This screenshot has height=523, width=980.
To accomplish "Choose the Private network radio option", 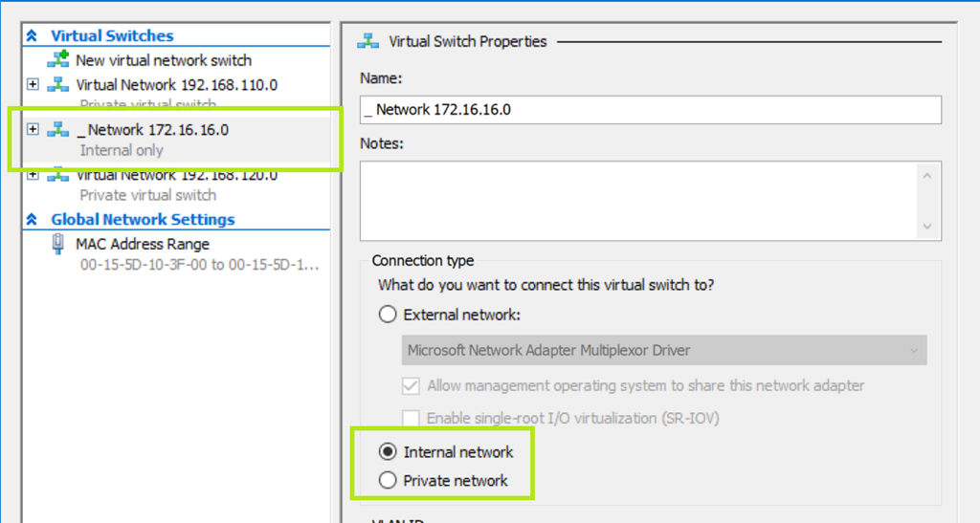I will pos(388,481).
